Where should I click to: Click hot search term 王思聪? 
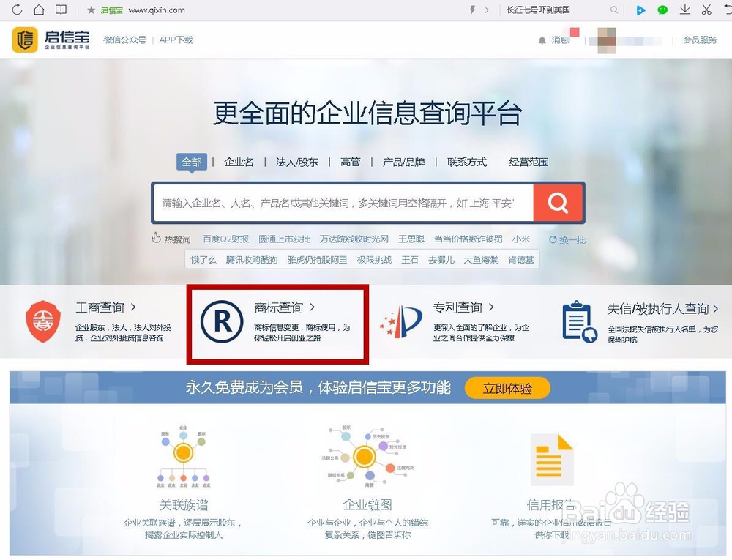point(411,239)
